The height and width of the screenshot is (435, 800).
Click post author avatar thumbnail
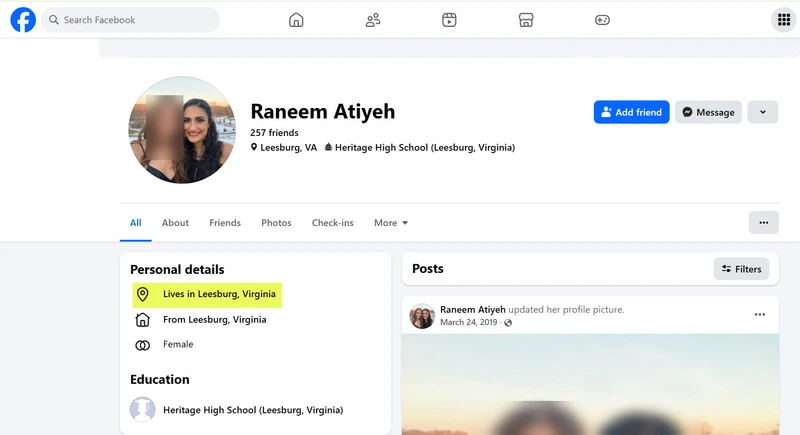click(x=422, y=316)
